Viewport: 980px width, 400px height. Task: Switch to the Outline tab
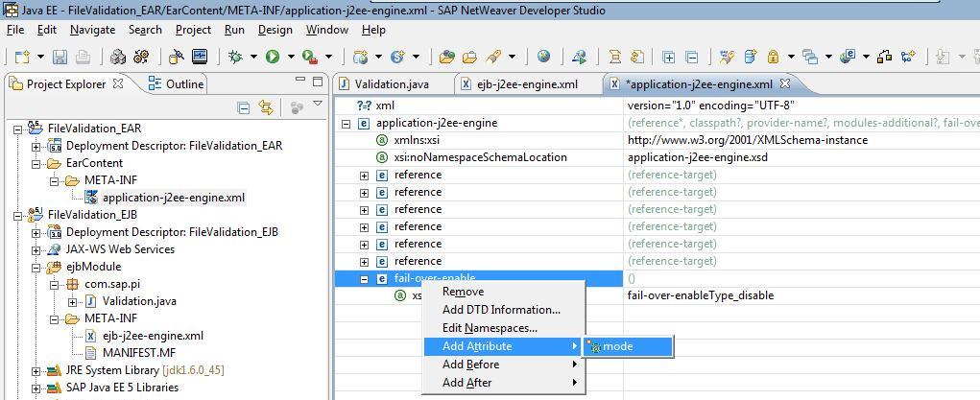176,83
